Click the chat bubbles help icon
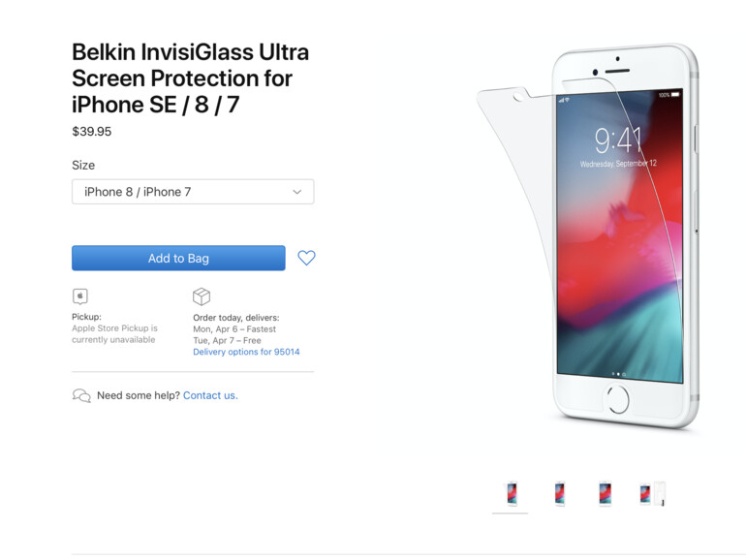The height and width of the screenshot is (560, 746). click(x=81, y=395)
